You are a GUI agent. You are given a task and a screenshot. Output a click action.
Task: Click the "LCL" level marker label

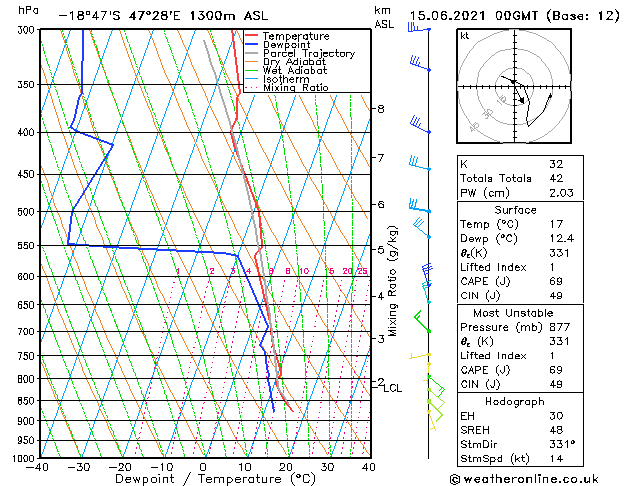click(x=392, y=388)
